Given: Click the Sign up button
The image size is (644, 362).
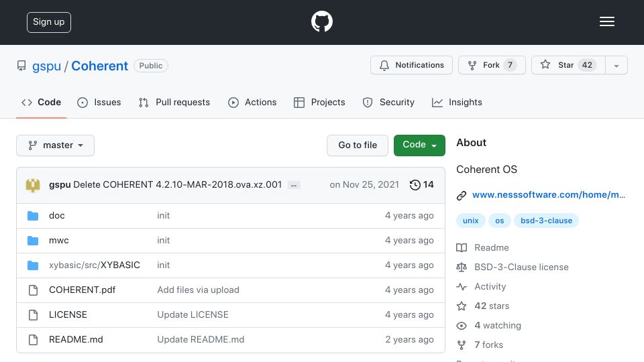Looking at the screenshot, I should click(49, 22).
